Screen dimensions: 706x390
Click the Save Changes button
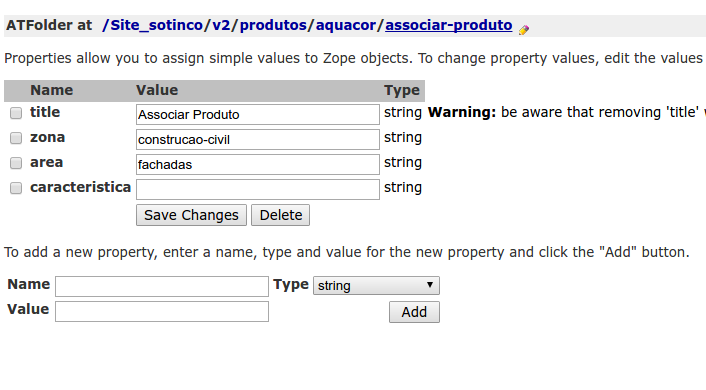(191, 215)
